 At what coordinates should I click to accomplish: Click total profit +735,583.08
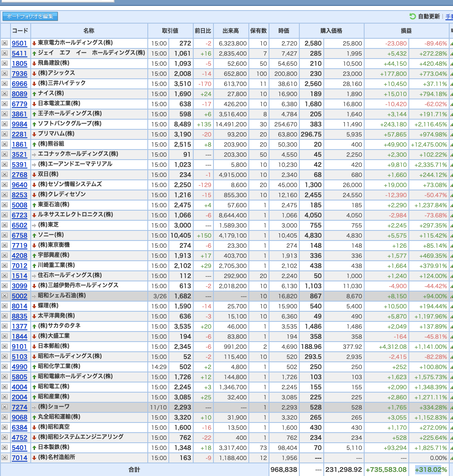pyautogui.click(x=386, y=470)
